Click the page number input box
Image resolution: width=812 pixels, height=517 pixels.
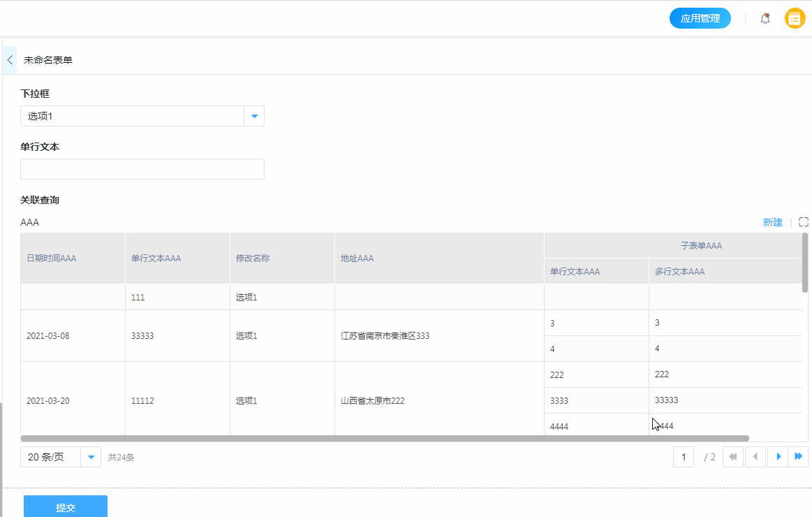coord(684,457)
